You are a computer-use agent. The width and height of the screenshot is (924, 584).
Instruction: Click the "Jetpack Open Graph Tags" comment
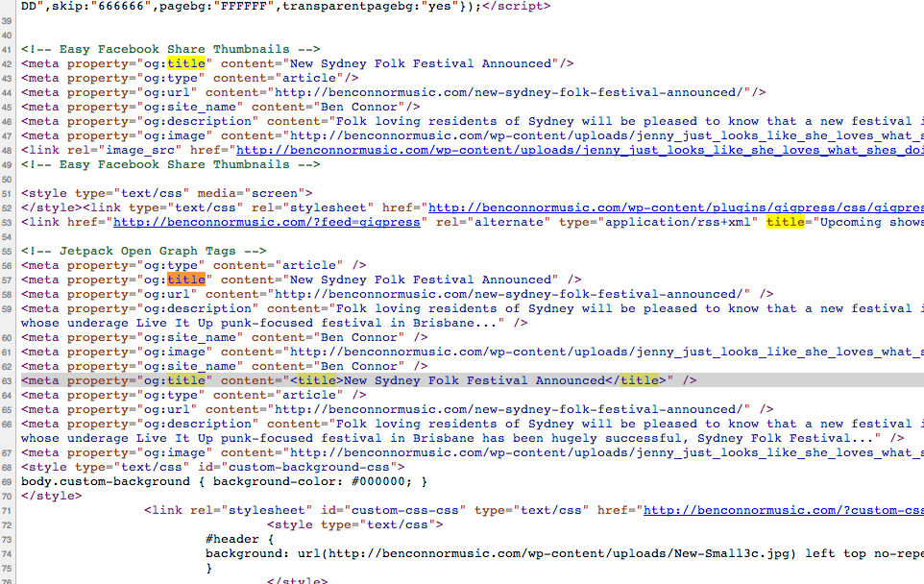144,251
